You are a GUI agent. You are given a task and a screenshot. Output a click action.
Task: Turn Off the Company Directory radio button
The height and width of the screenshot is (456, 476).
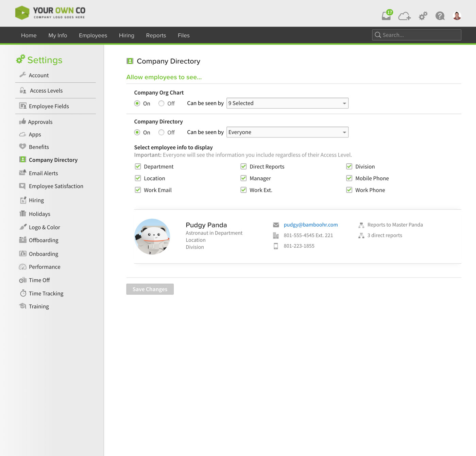[161, 132]
